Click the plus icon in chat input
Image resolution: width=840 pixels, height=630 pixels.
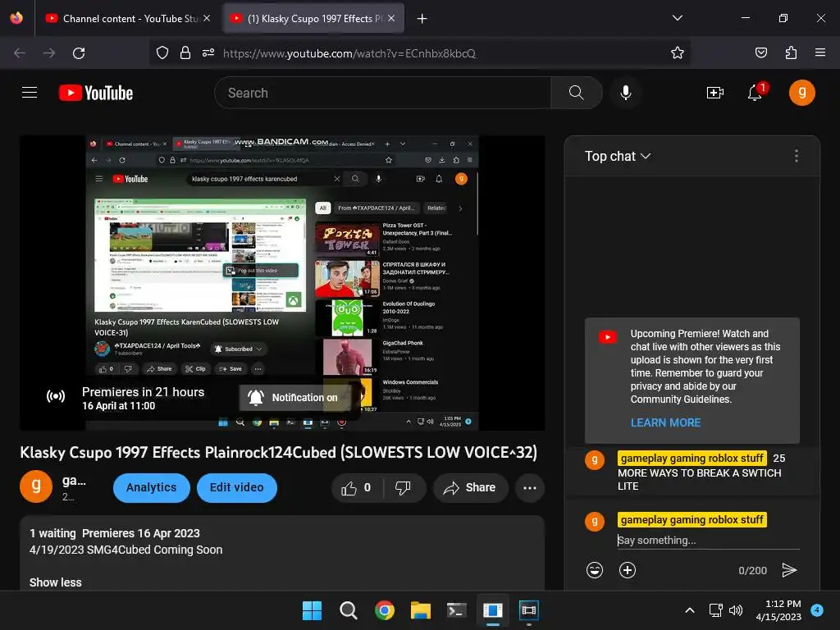pyautogui.click(x=628, y=570)
